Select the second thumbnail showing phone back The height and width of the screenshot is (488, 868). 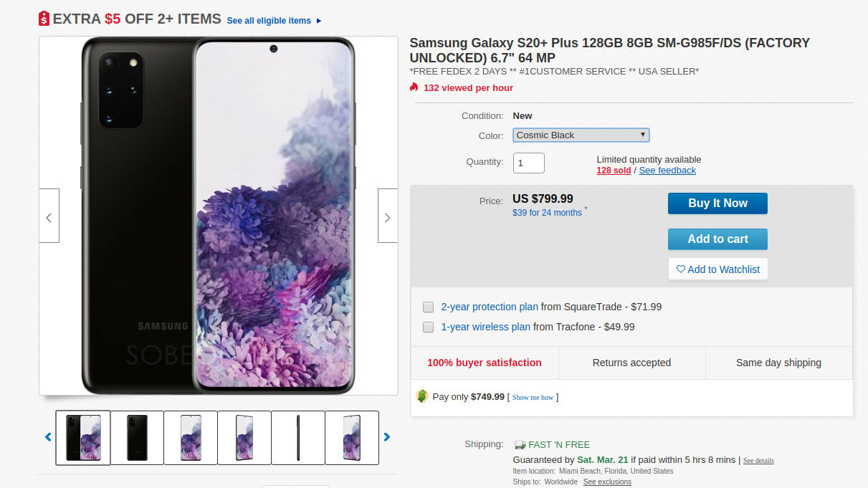click(x=137, y=437)
